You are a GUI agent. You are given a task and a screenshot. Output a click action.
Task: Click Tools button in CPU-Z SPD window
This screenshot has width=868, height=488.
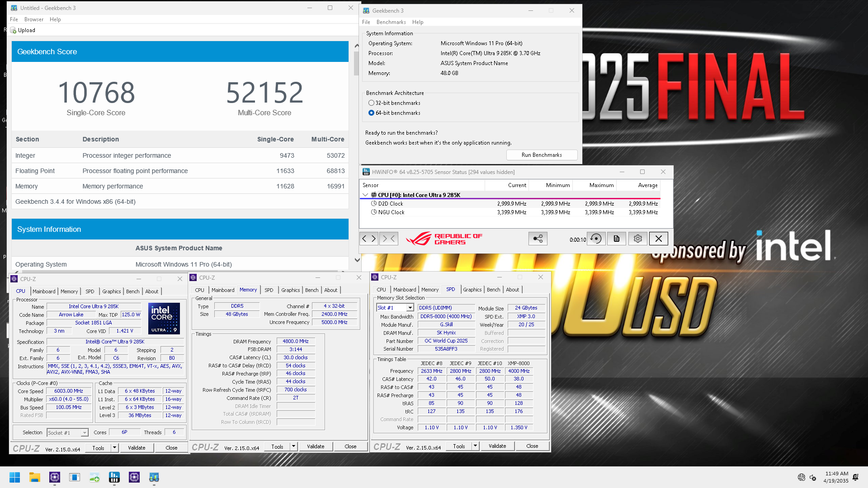pyautogui.click(x=459, y=446)
